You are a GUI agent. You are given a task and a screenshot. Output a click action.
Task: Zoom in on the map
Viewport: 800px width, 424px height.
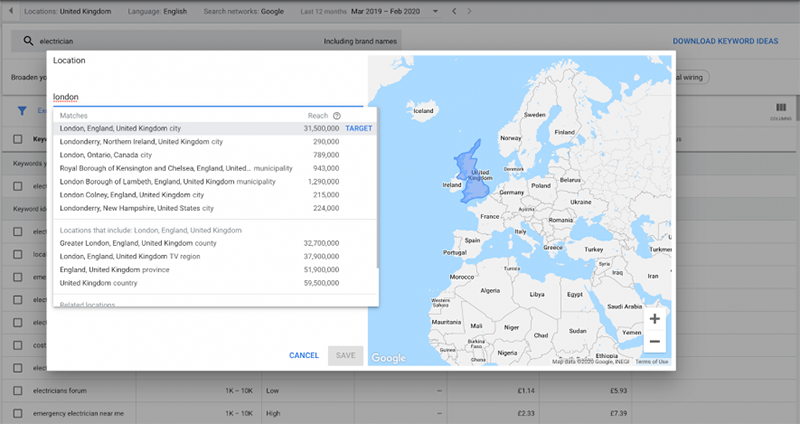coord(655,319)
